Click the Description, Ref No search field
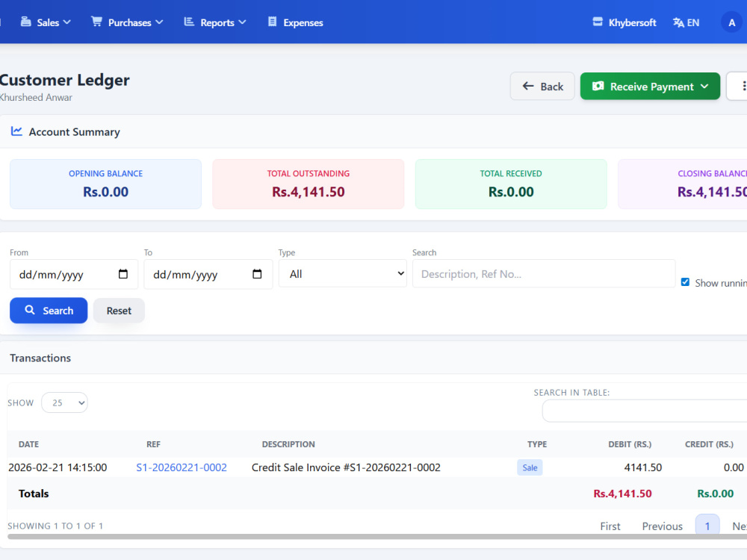747x560 pixels. (x=544, y=274)
